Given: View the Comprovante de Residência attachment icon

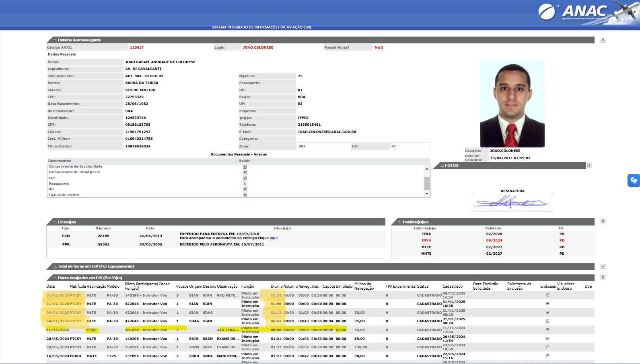Looking at the screenshot, I should [x=245, y=172].
